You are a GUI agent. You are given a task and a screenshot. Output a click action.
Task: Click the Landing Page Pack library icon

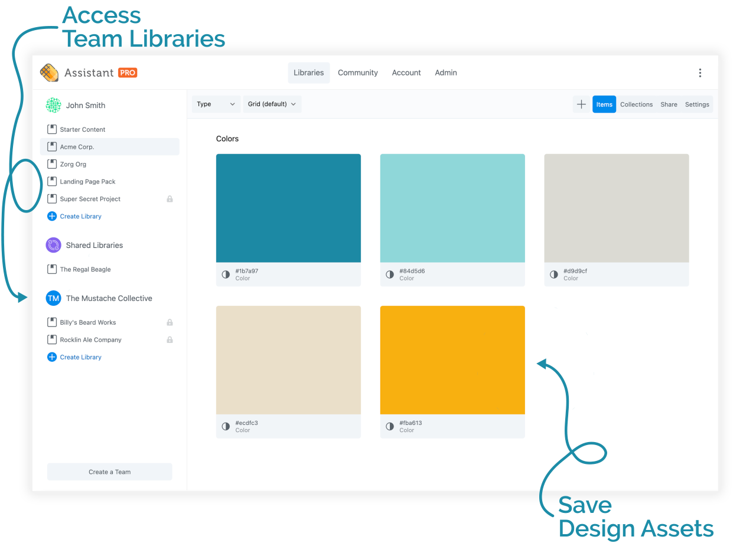pyautogui.click(x=52, y=182)
